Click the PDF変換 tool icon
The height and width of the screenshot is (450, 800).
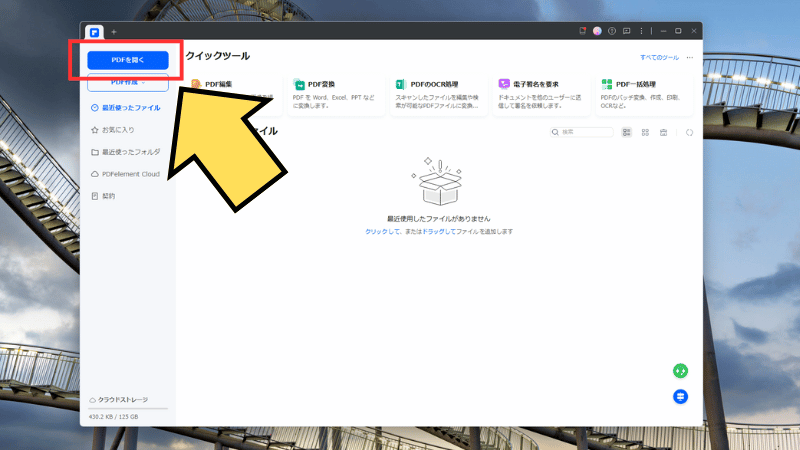pos(299,84)
